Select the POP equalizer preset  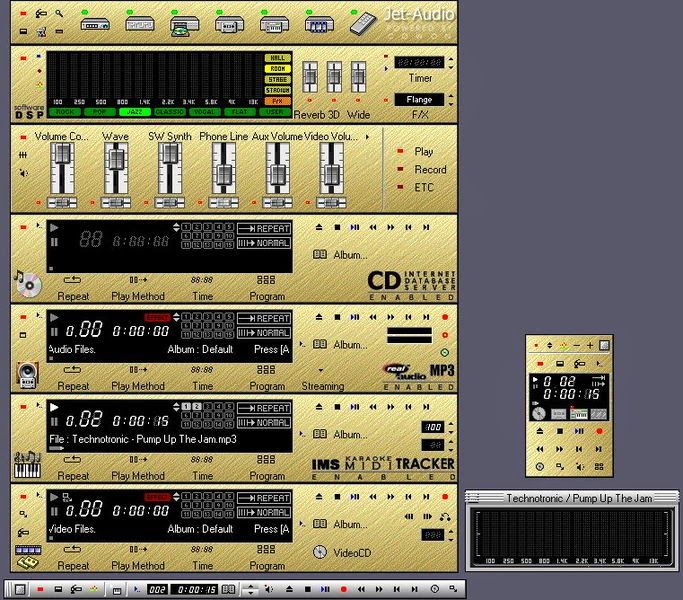(x=100, y=112)
